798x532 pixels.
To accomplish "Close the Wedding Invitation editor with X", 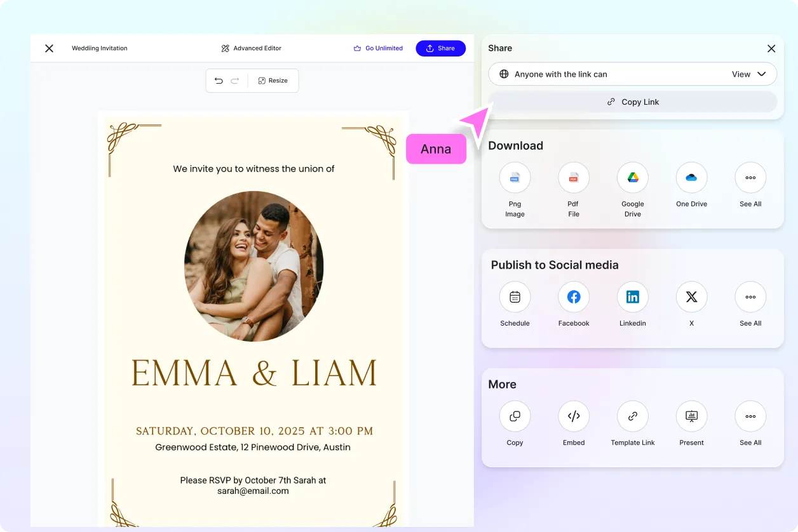I will [49, 48].
